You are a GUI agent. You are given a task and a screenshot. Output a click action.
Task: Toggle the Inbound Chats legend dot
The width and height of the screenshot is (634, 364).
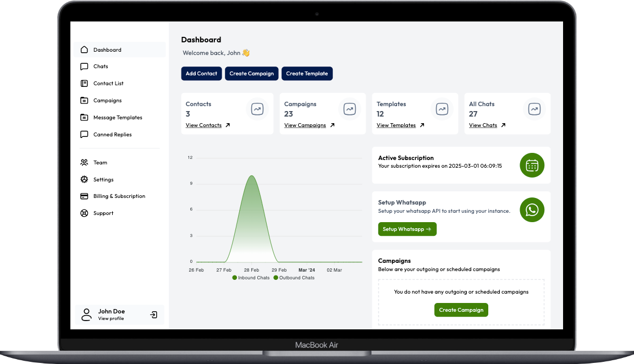click(234, 278)
